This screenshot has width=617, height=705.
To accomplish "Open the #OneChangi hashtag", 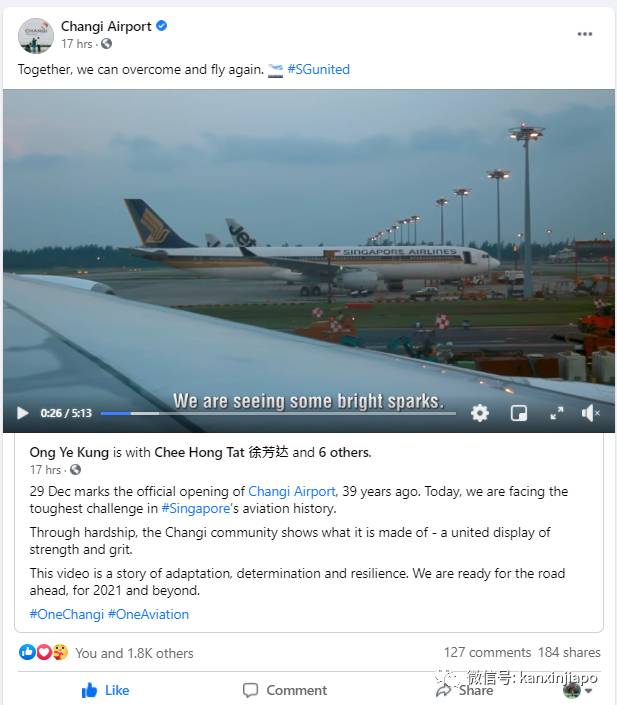I will point(66,614).
